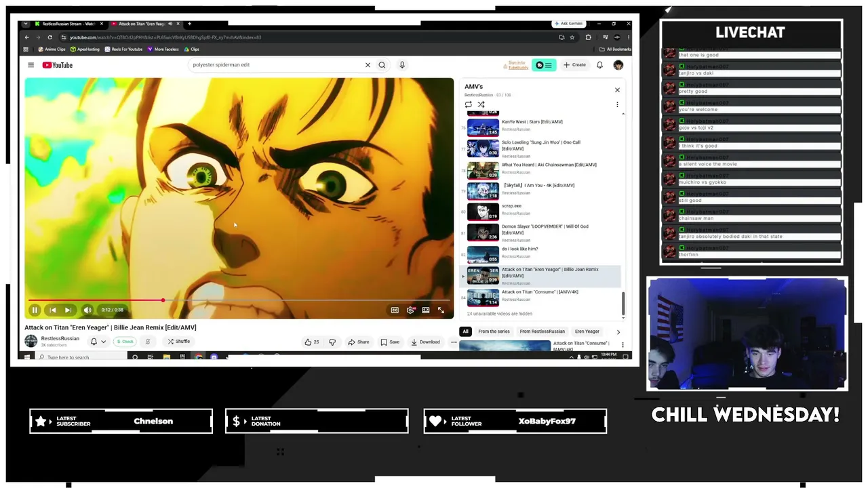Run search with the magnifier button

pyautogui.click(x=382, y=65)
